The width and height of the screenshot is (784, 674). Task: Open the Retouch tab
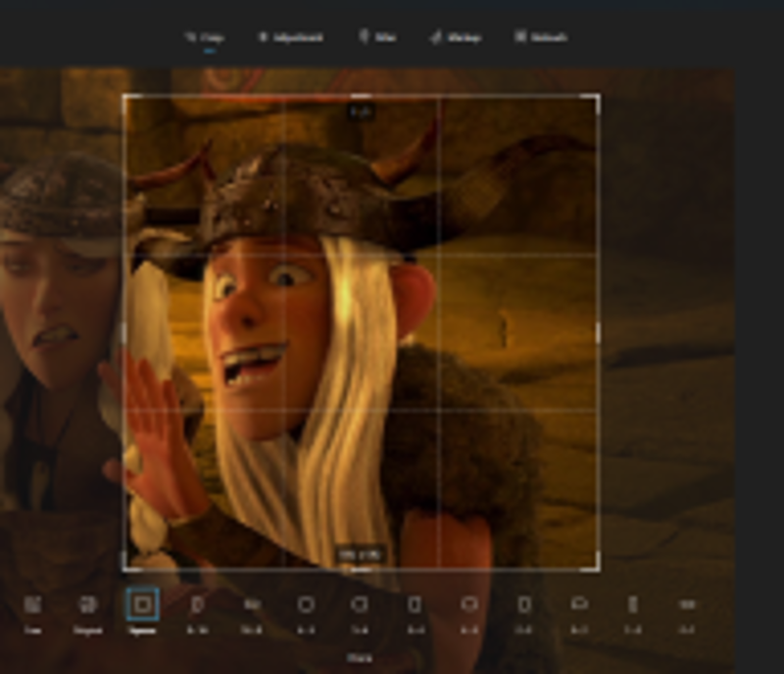(541, 37)
